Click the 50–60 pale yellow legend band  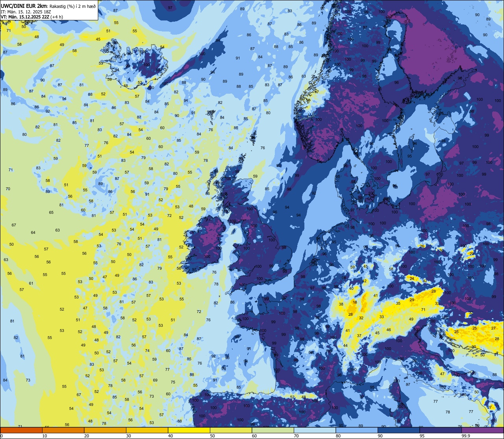[x=231, y=430]
